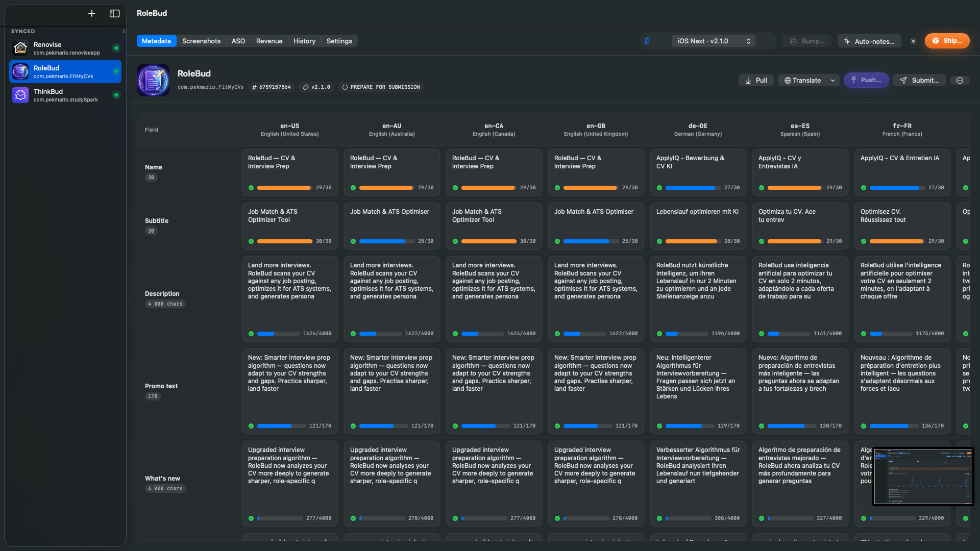
Task: Click the Bump button
Action: (x=807, y=41)
